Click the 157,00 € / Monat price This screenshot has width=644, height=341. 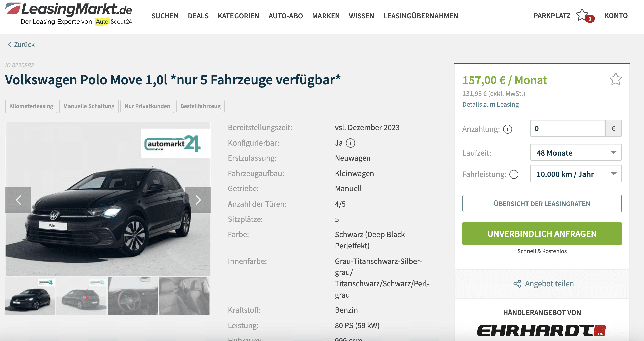(x=505, y=81)
